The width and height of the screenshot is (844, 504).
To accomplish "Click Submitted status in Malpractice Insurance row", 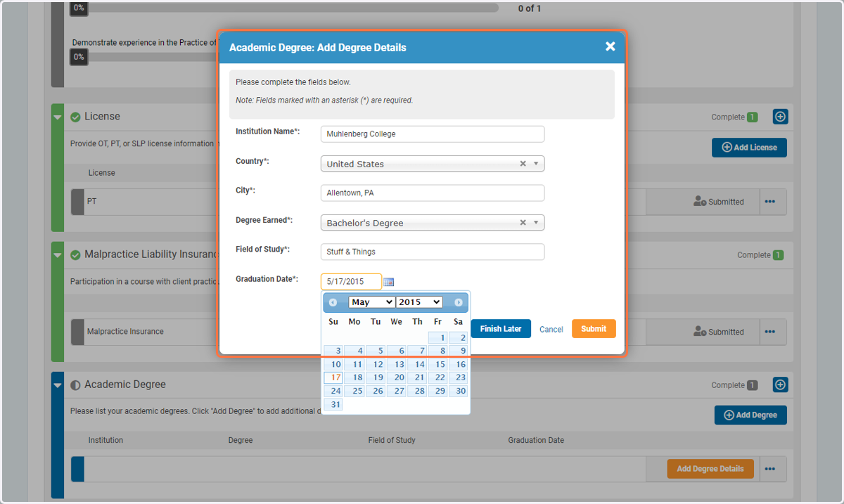I will click(719, 332).
